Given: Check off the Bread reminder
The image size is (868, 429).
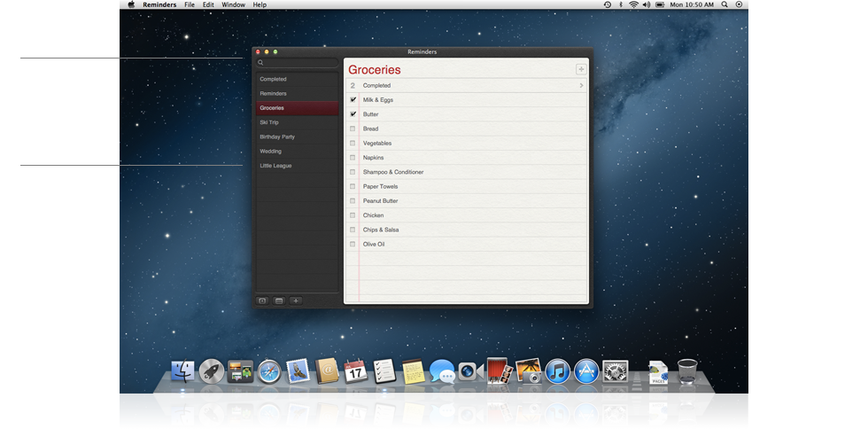Looking at the screenshot, I should coord(353,129).
